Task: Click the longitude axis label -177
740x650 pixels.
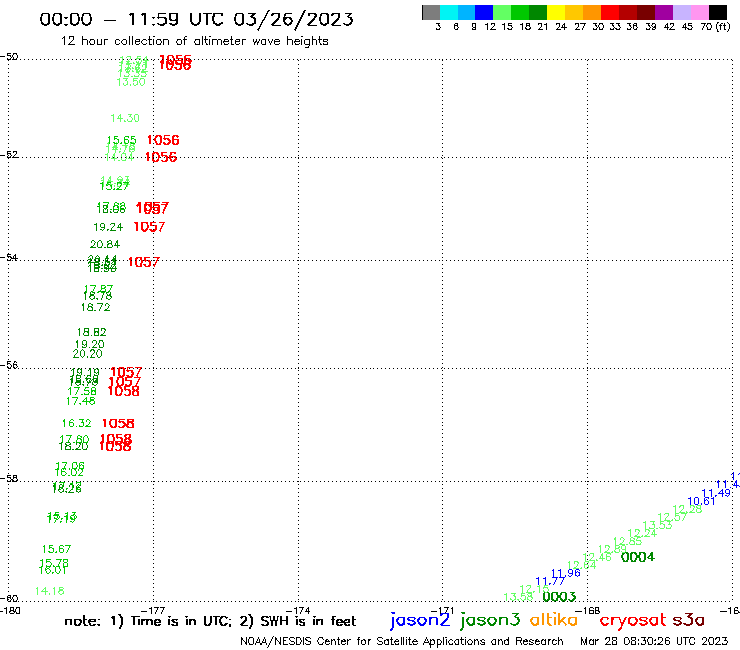Action: click(x=153, y=610)
